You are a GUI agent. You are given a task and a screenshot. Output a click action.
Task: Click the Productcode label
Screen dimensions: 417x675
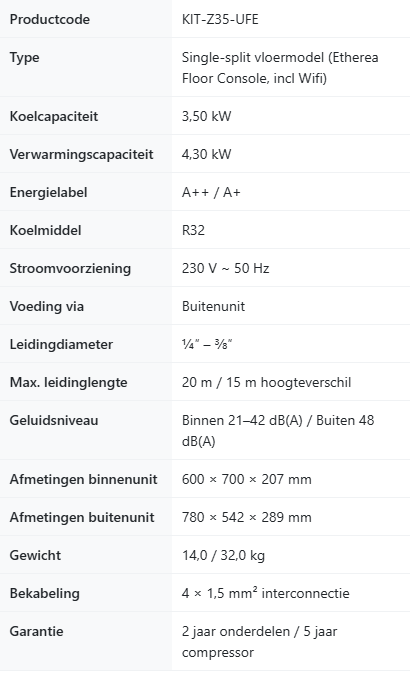(x=49, y=19)
